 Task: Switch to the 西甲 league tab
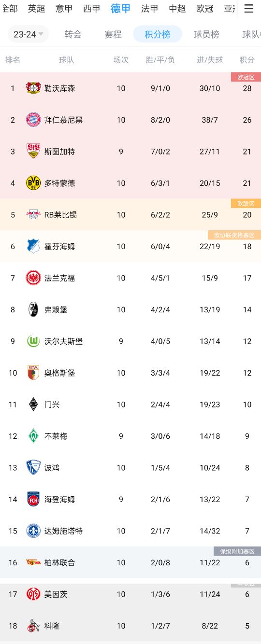point(92,8)
